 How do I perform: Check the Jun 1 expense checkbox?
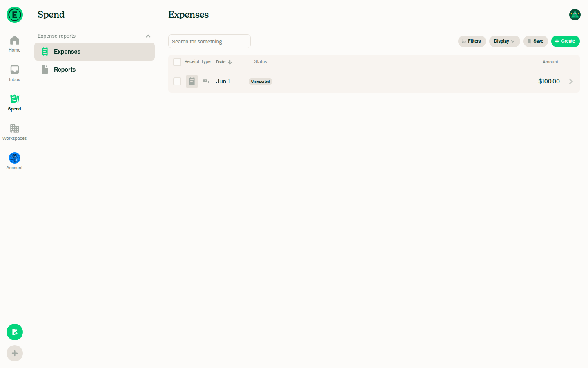click(177, 81)
